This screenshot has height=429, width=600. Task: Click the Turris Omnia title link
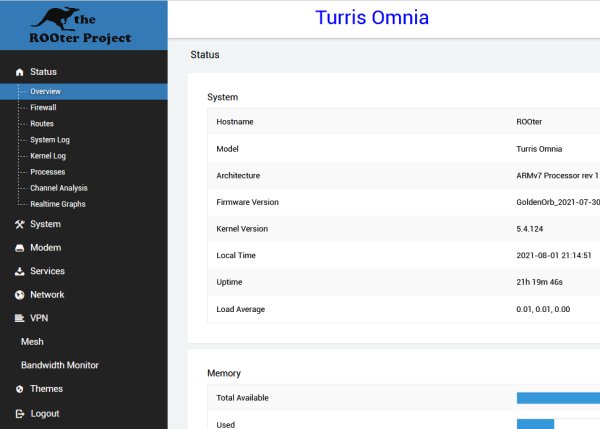click(372, 18)
